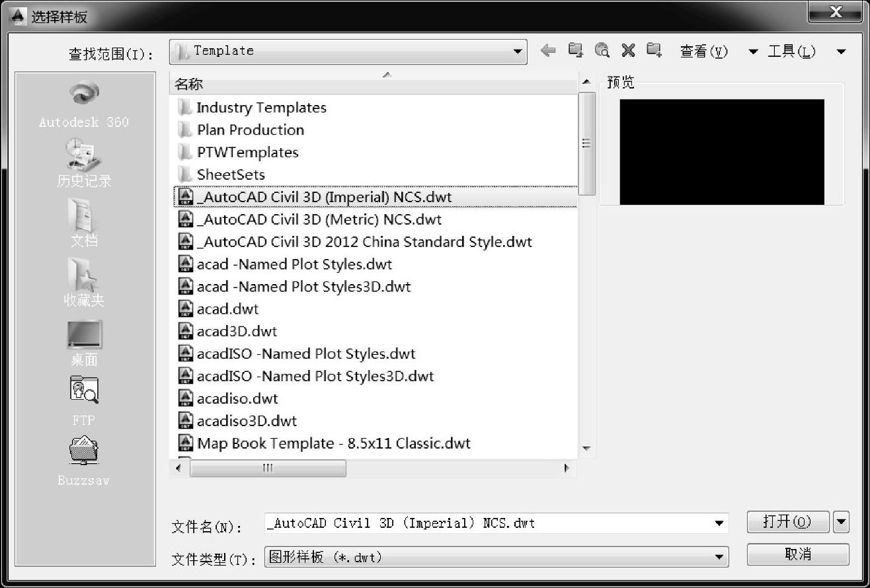The width and height of the screenshot is (870, 588).
Task: Open the 文档 (Documents) location
Action: pyautogui.click(x=84, y=223)
